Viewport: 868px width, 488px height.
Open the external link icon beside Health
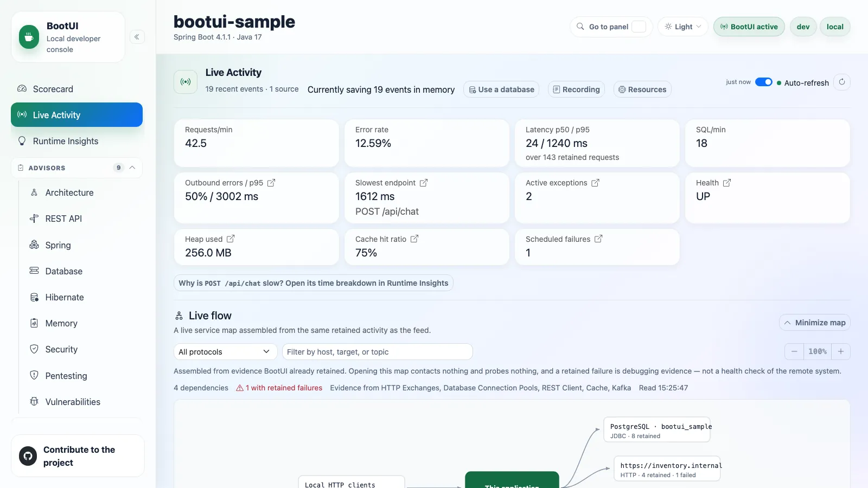tap(727, 183)
